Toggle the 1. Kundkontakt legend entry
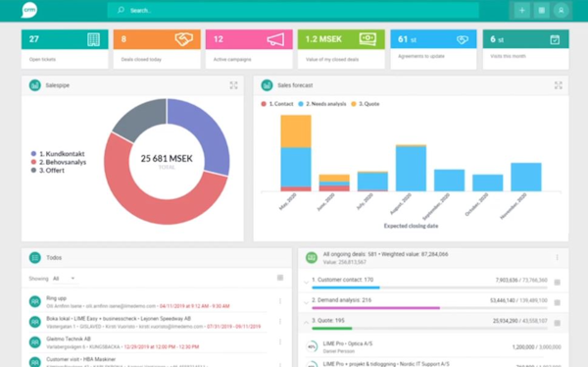The image size is (588, 367). [x=58, y=154]
